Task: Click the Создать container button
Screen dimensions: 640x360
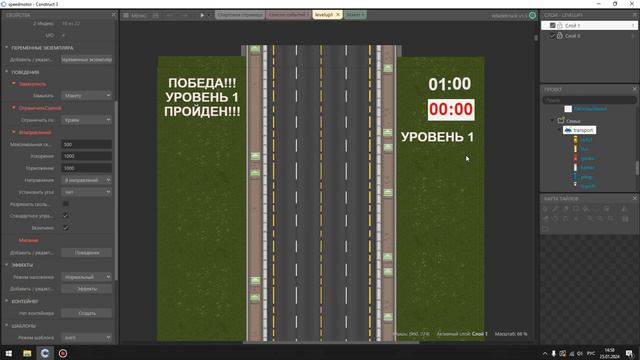Action: tap(87, 313)
